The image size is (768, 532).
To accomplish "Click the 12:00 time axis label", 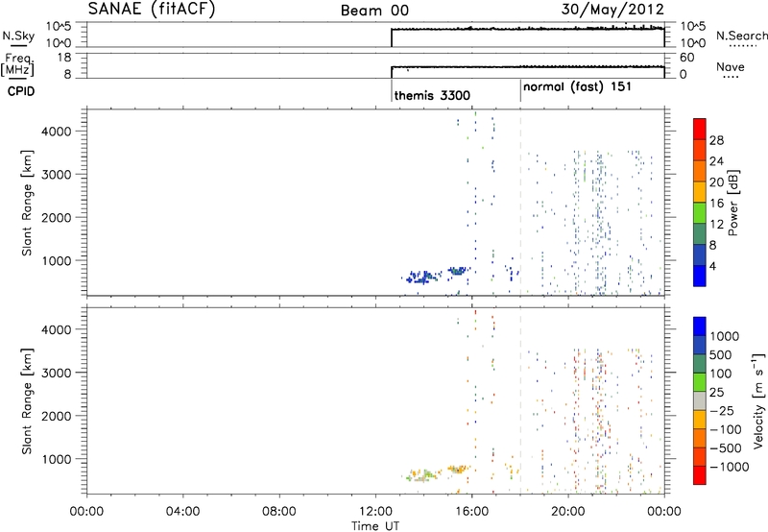I will click(375, 512).
